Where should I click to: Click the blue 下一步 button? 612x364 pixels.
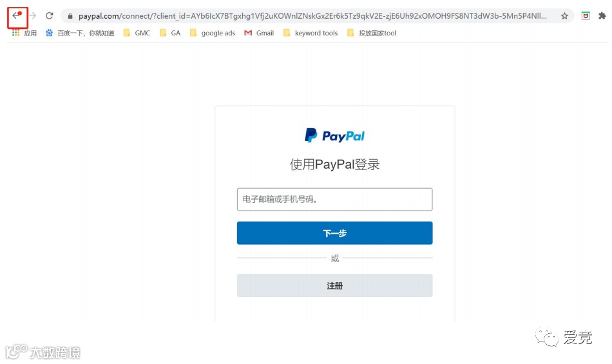[334, 233]
